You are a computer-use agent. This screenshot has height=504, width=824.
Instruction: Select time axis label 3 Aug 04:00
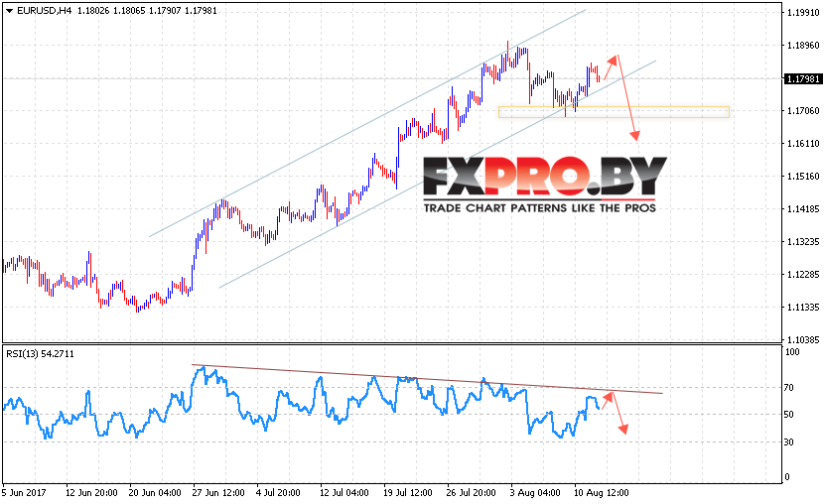coord(535,492)
